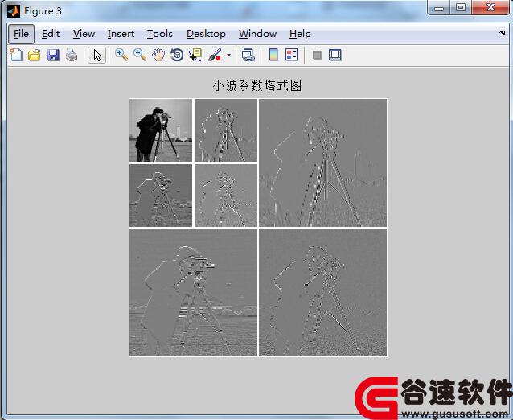Click the large top-right vertical detail image
Image resolution: width=513 pixels, height=420 pixels.
(x=322, y=163)
